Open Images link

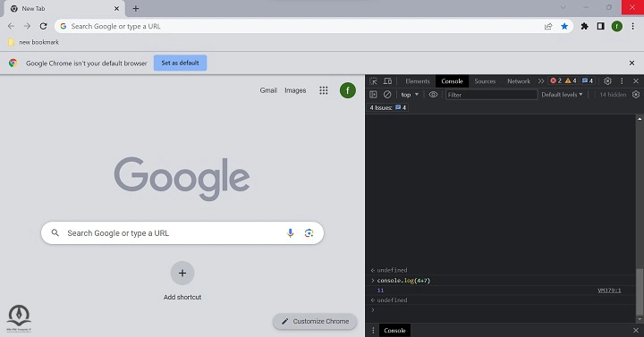tap(295, 90)
